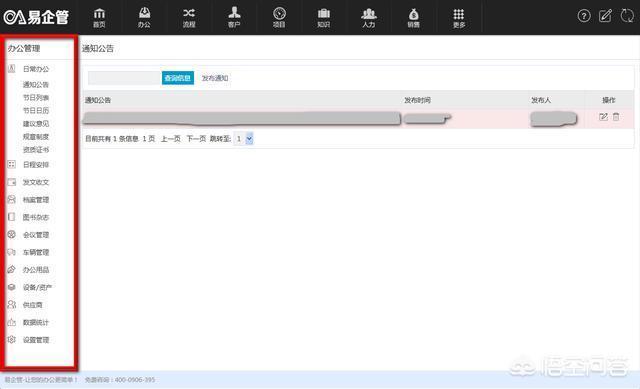Viewport: 640px width, 389px height.
Task: Click the help question mark icon
Action: point(584,16)
